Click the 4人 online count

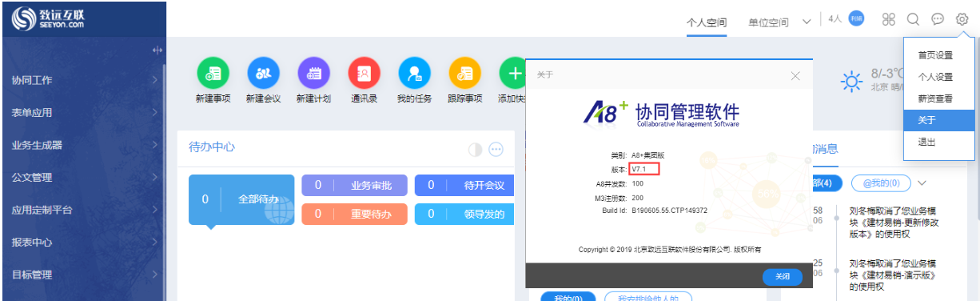[835, 19]
